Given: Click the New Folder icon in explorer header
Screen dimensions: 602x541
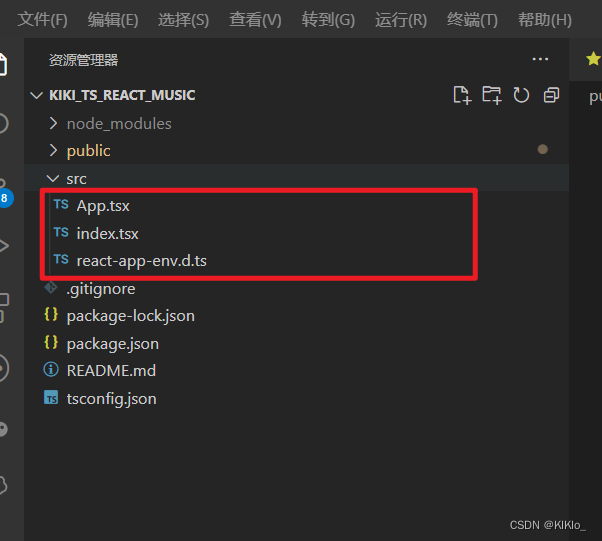Looking at the screenshot, I should (492, 95).
